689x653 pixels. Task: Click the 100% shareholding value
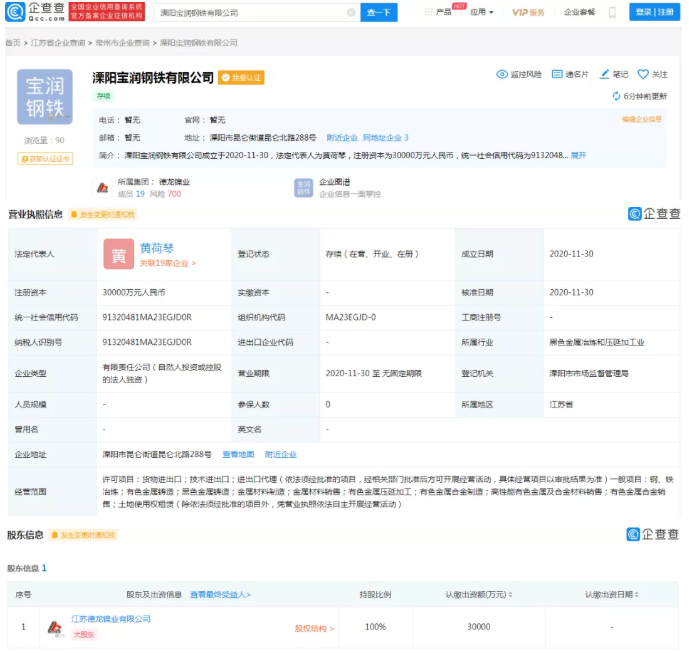coord(375,627)
